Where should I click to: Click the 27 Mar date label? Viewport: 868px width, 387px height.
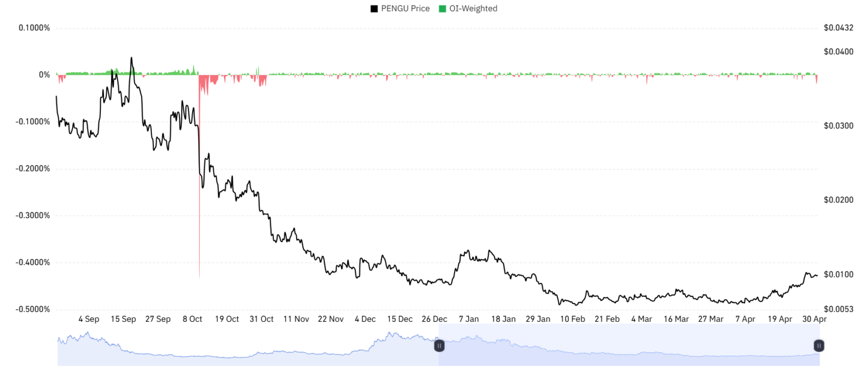[x=711, y=319]
